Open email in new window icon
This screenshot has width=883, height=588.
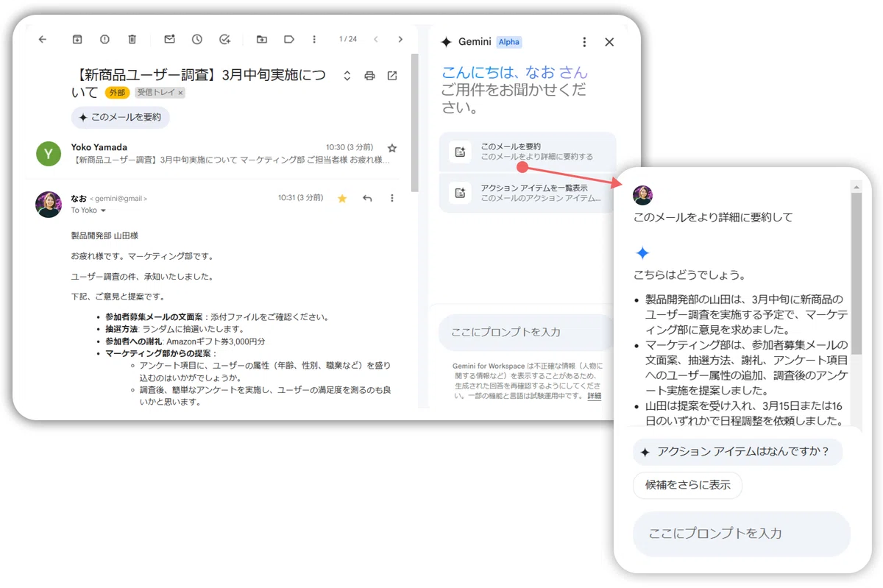coord(392,76)
